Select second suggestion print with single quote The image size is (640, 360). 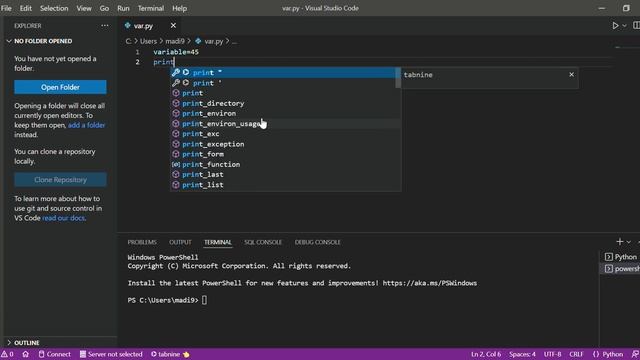tap(285, 83)
